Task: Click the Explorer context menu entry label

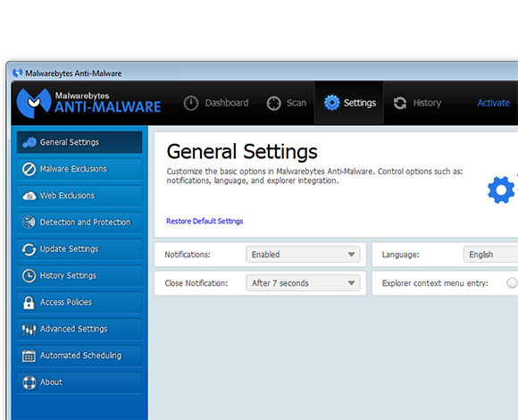Action: pos(435,283)
